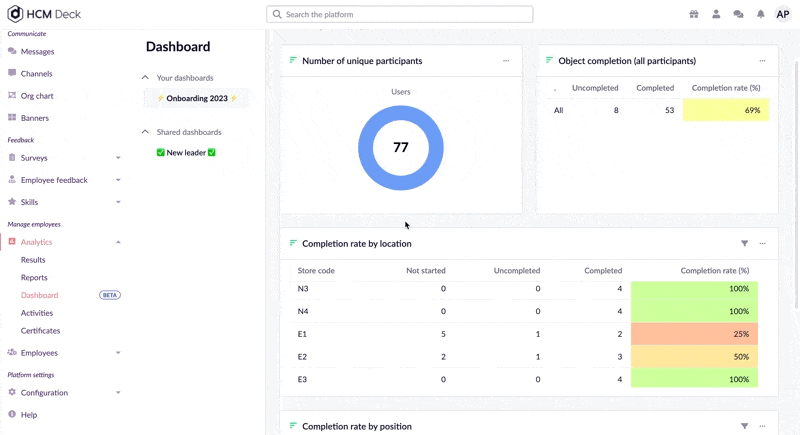Image resolution: width=800 pixels, height=435 pixels.
Task: Expand the Surveys submenu arrow
Action: [118, 158]
